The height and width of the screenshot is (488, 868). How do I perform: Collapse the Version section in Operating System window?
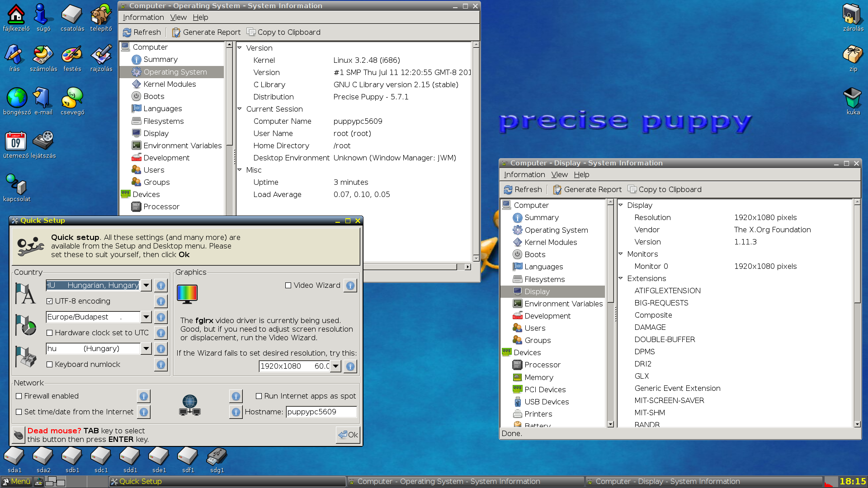click(x=240, y=48)
